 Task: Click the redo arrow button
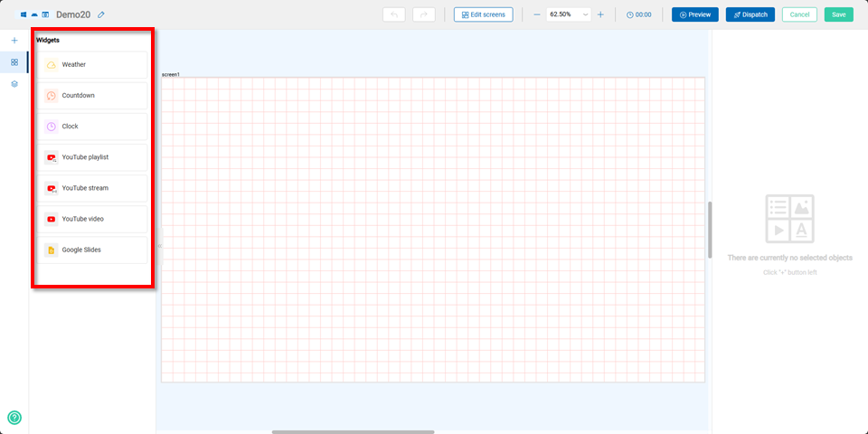click(423, 14)
